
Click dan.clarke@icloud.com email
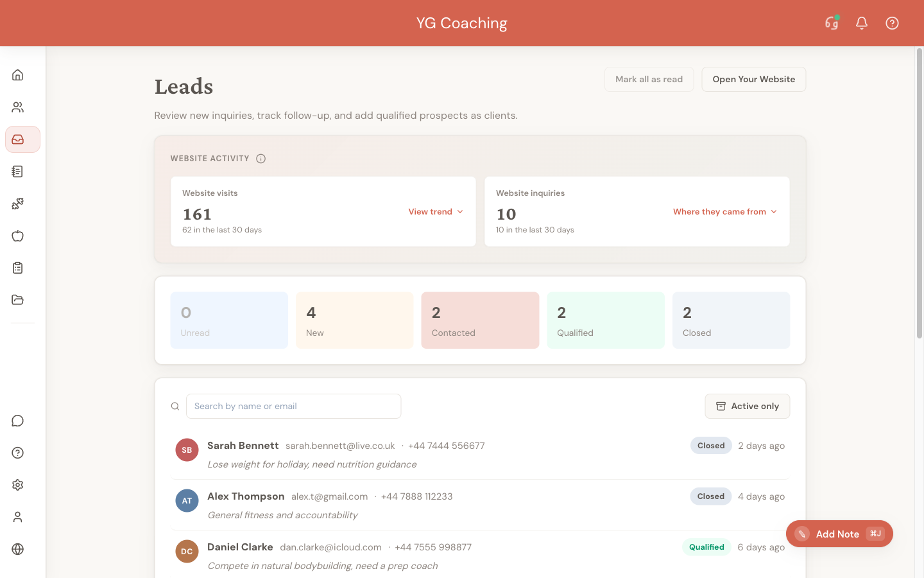(330, 547)
